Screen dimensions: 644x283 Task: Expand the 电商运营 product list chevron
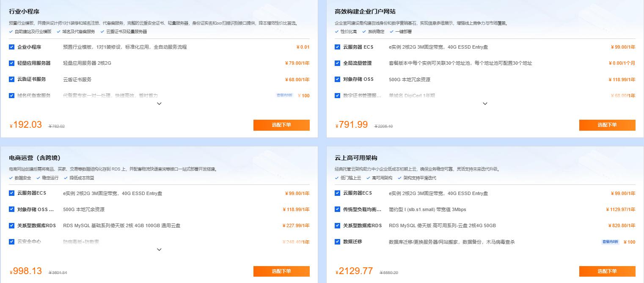point(159,250)
